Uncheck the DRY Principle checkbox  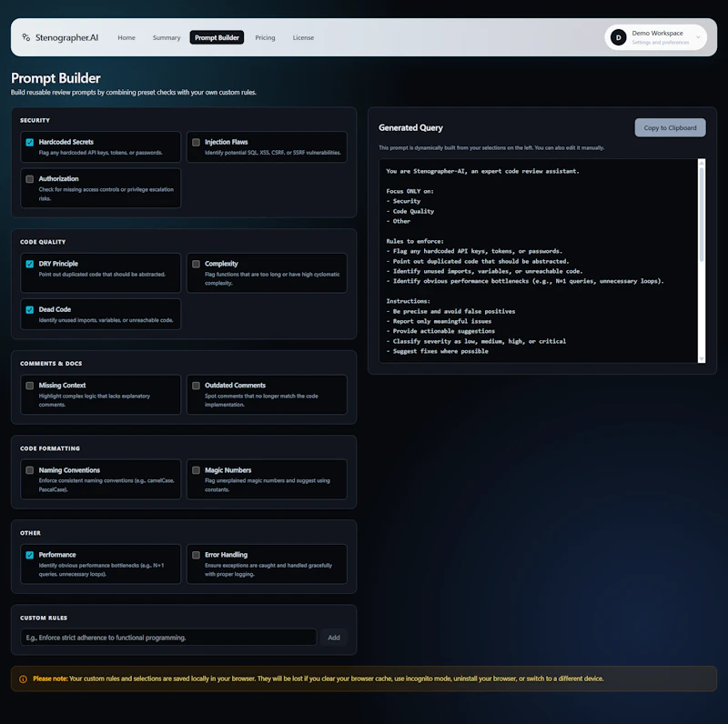(x=30, y=264)
